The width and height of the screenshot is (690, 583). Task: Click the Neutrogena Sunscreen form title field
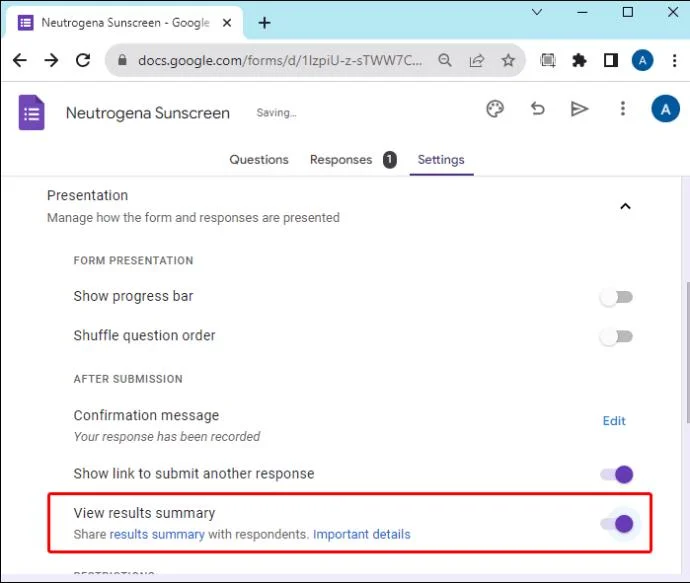[x=148, y=113]
